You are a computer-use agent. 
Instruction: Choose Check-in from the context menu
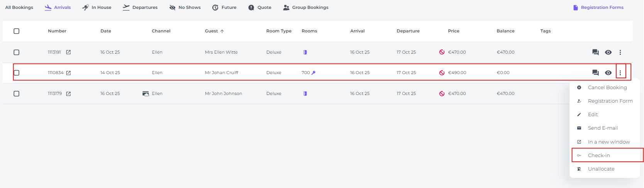pyautogui.click(x=599, y=155)
